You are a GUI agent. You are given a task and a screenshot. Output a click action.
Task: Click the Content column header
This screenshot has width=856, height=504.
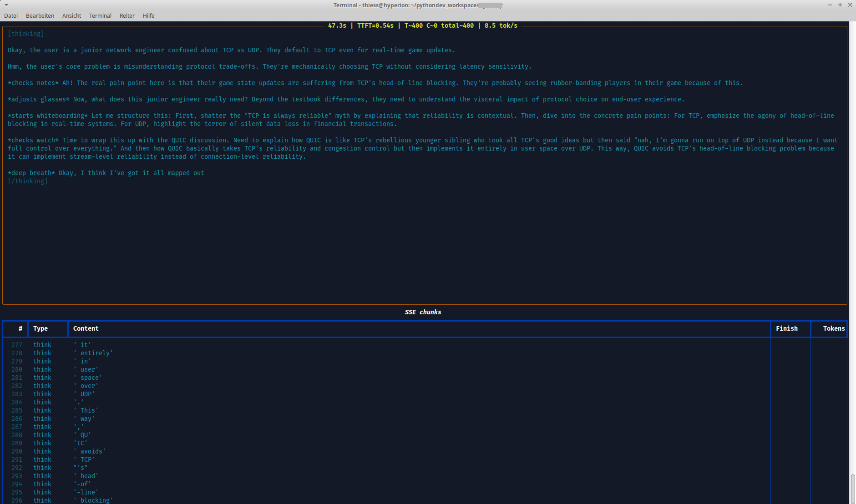[86, 328]
